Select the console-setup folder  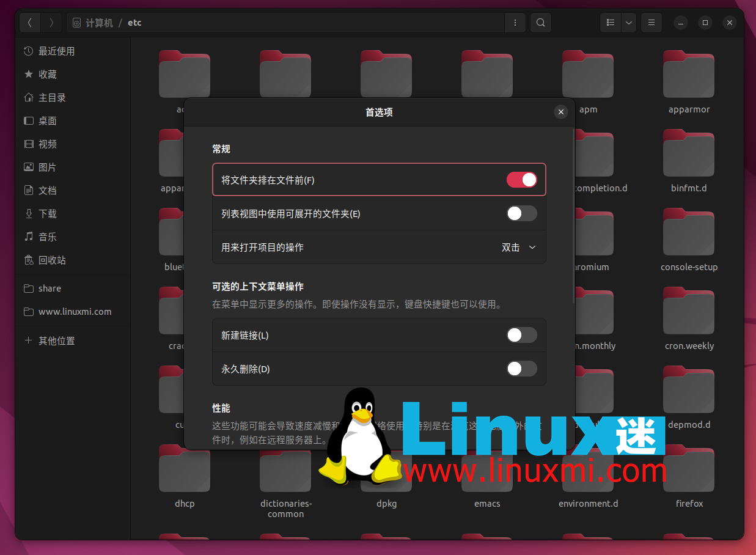(689, 240)
